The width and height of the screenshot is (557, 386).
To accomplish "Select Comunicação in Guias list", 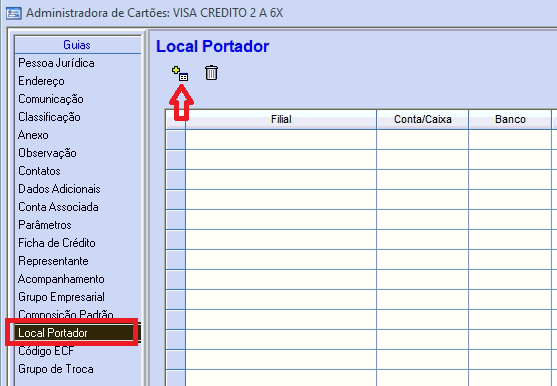I will point(51,99).
